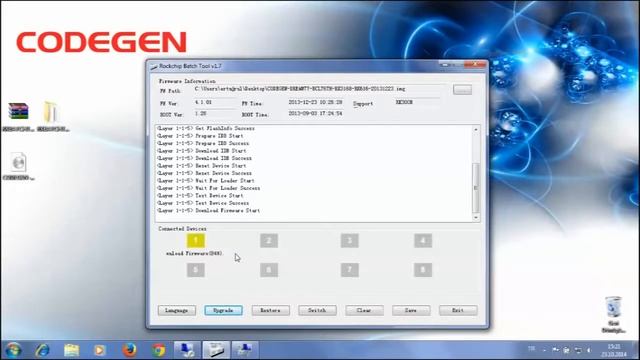640x360 pixels.
Task: Click the Rockchip Batch Tool title bar icon
Action: [154, 66]
